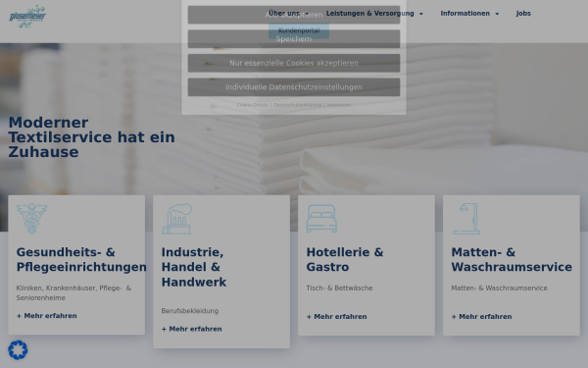Open the Informationen menu
The height and width of the screenshot is (368, 588).
click(x=465, y=14)
